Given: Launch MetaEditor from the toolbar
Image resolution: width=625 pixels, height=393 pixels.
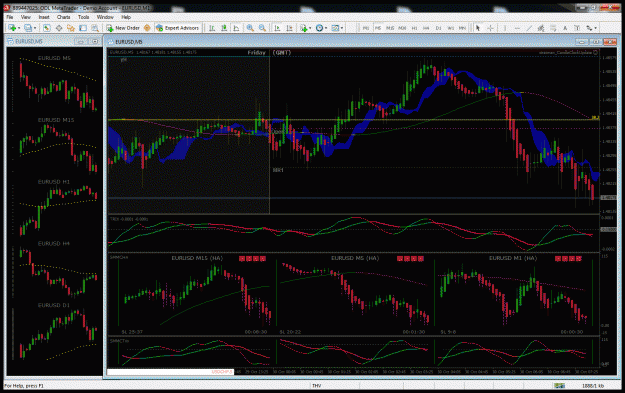Looking at the screenshot, I should coord(147,28).
